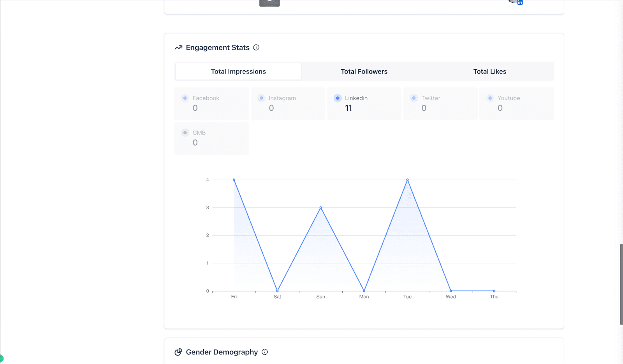Click the Engagement Stats trend arrow icon

click(178, 47)
